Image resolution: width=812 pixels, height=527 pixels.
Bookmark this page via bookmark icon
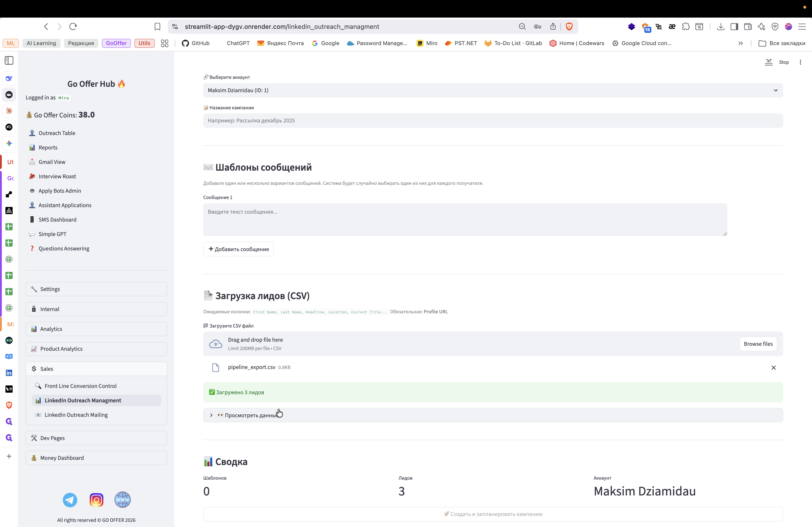(157, 27)
